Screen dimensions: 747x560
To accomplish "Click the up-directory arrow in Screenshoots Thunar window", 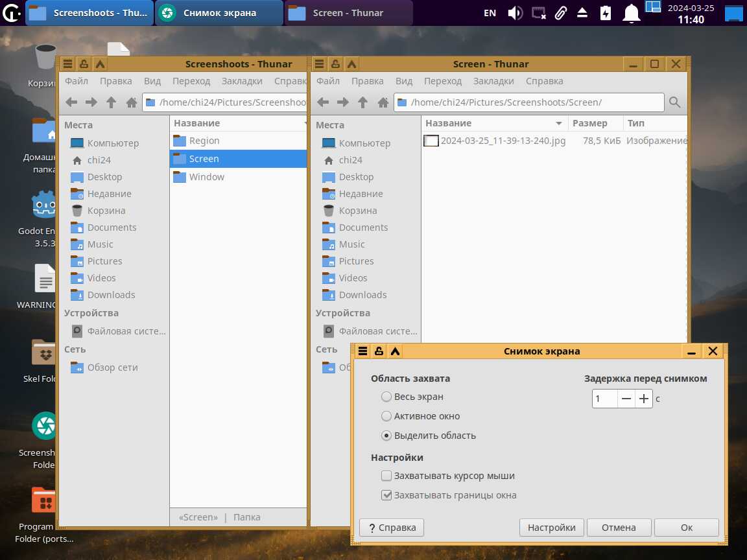I will [111, 102].
